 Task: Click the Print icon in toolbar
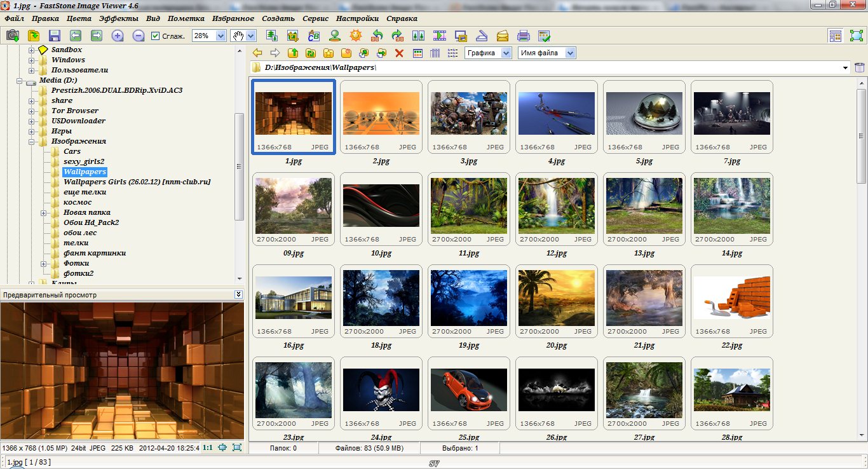point(523,36)
